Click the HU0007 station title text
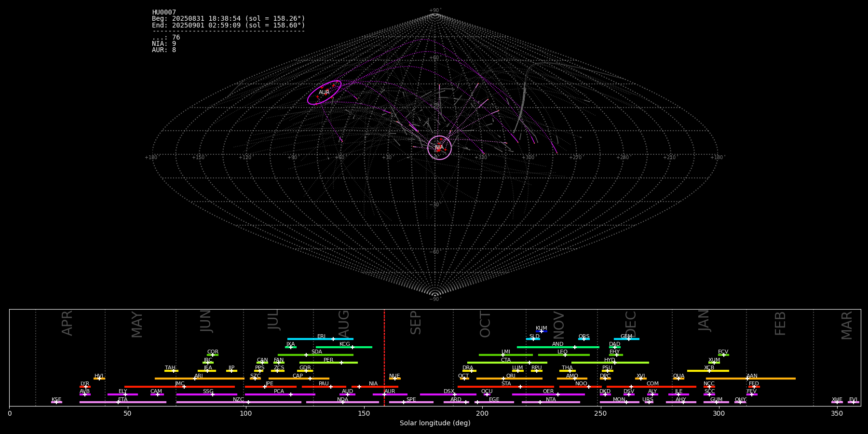This screenshot has width=868, height=434. click(x=164, y=13)
